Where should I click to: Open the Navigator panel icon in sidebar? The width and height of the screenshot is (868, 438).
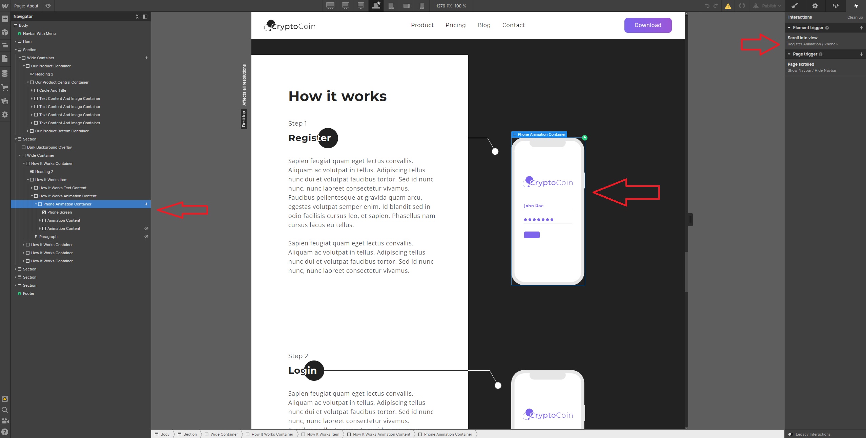5,45
